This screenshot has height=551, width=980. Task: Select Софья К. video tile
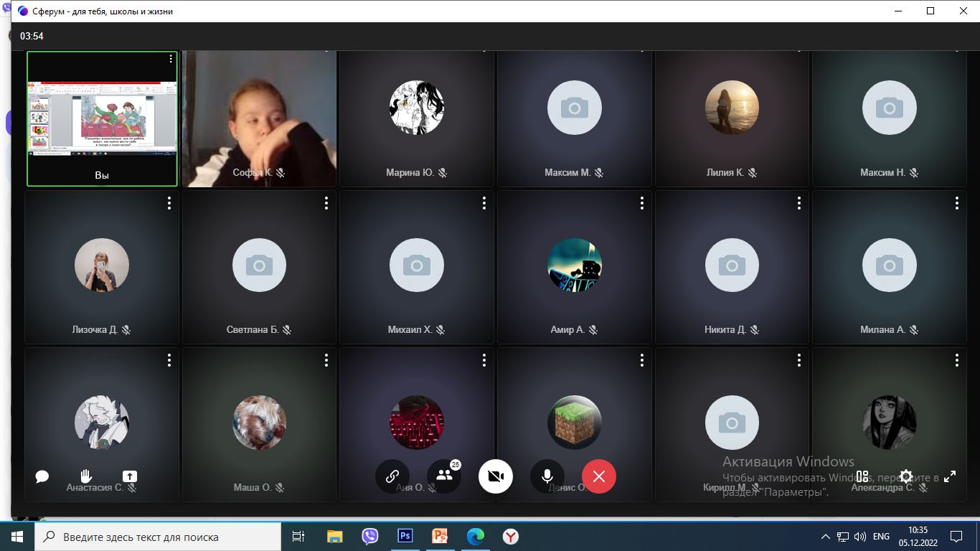point(259,118)
